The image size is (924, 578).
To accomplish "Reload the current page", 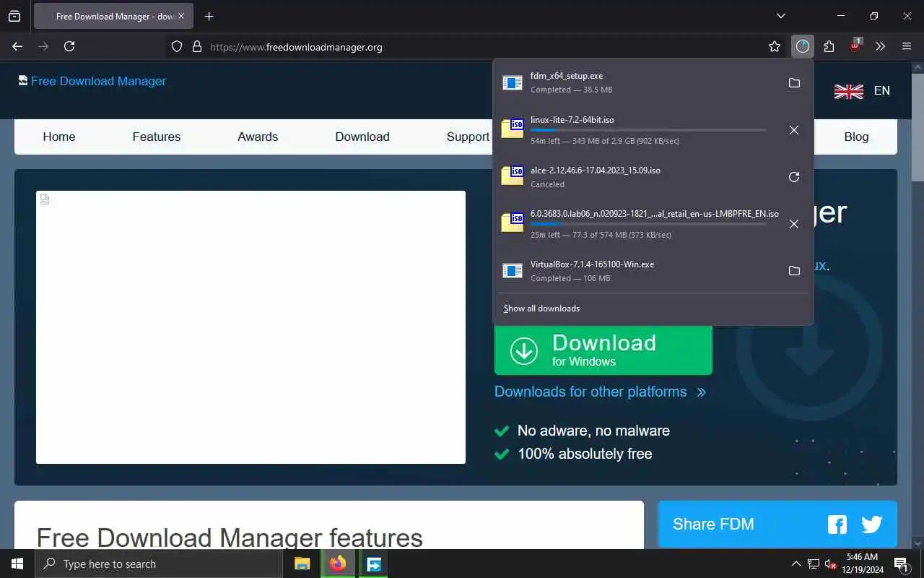I will click(x=69, y=46).
